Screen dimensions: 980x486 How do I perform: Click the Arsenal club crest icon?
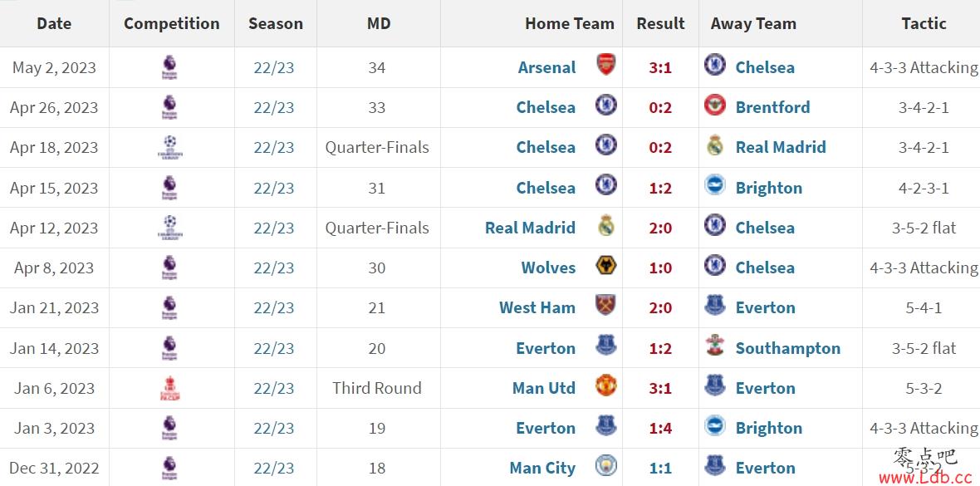click(x=605, y=65)
